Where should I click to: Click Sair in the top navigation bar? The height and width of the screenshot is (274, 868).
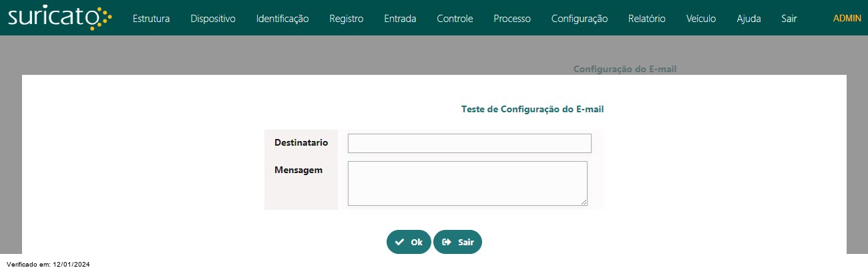pyautogui.click(x=789, y=19)
